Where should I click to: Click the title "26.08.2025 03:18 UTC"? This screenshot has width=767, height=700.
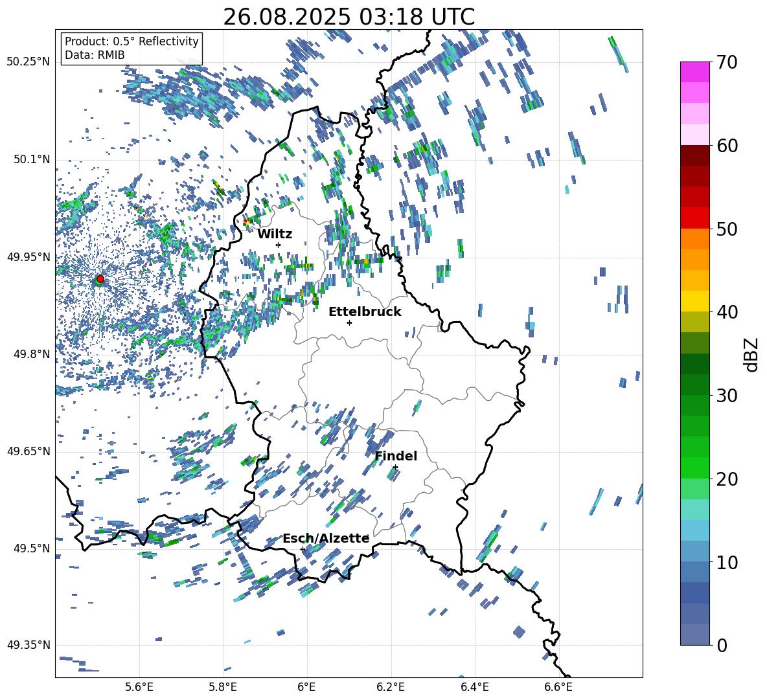click(x=349, y=17)
